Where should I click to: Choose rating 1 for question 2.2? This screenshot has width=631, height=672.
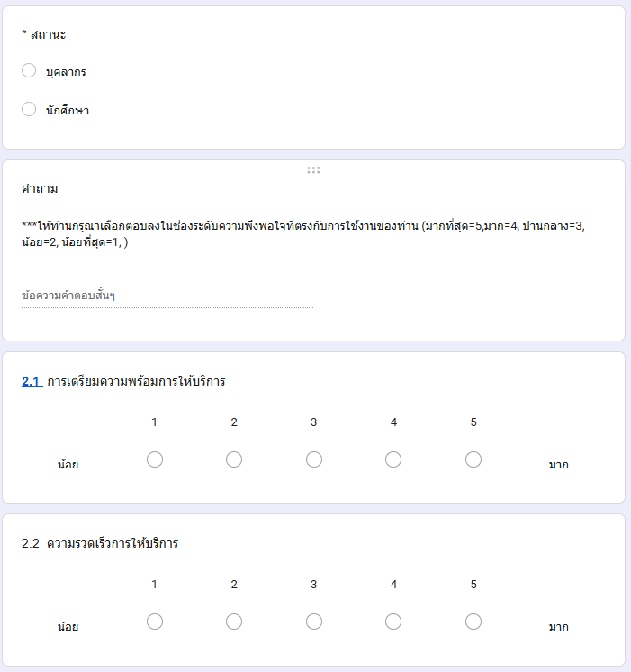click(x=155, y=622)
